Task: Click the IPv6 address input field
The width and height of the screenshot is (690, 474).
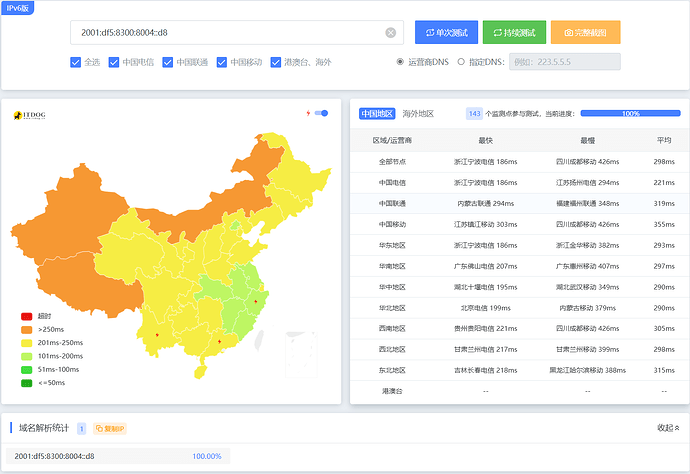Action: pyautogui.click(x=237, y=33)
